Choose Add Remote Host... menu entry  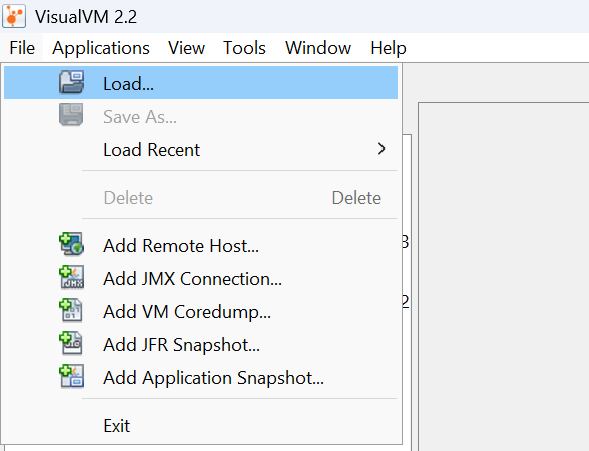tap(201, 246)
